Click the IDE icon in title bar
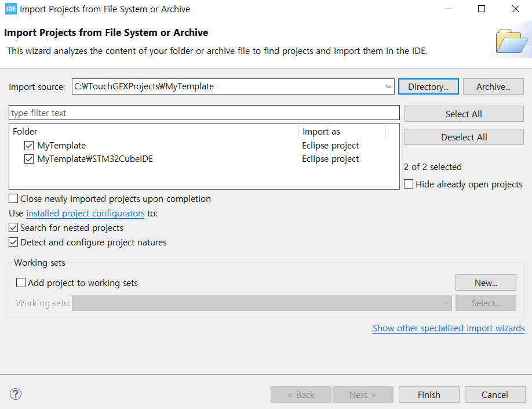 [11, 9]
